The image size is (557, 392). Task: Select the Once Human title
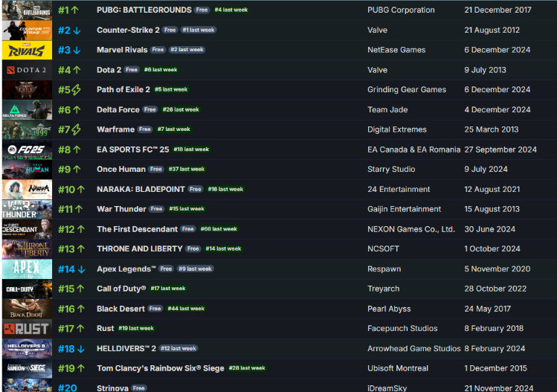pyautogui.click(x=121, y=169)
